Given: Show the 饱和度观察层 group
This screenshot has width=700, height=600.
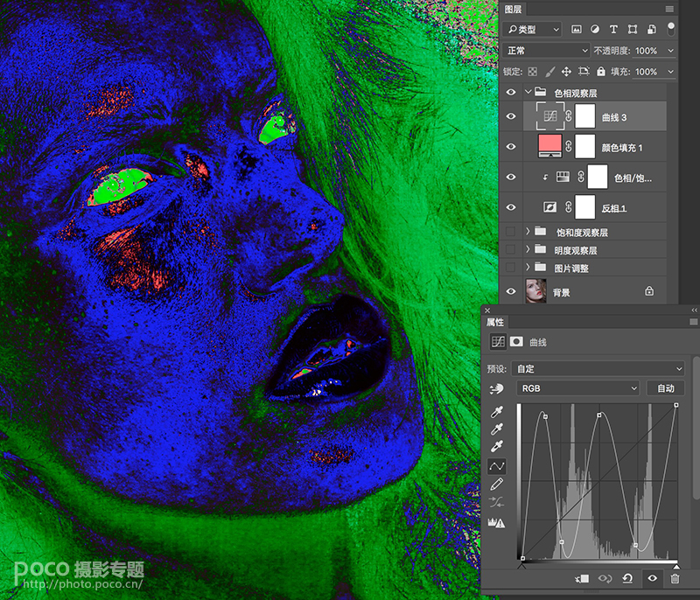Looking at the screenshot, I should coord(511,232).
